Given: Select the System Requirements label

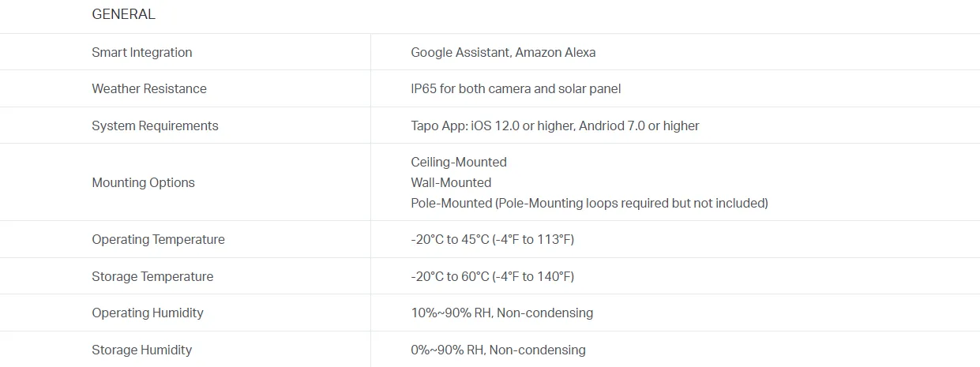Looking at the screenshot, I should (x=155, y=125).
